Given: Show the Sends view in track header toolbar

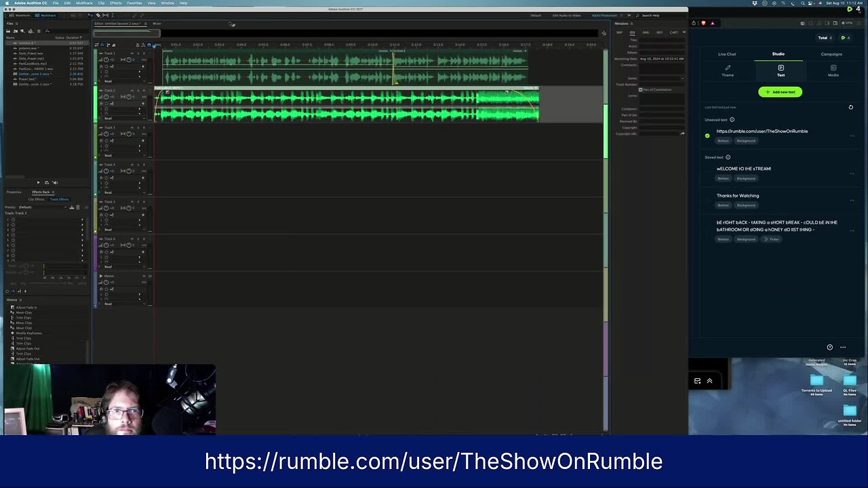Looking at the screenshot, I should coord(108,45).
